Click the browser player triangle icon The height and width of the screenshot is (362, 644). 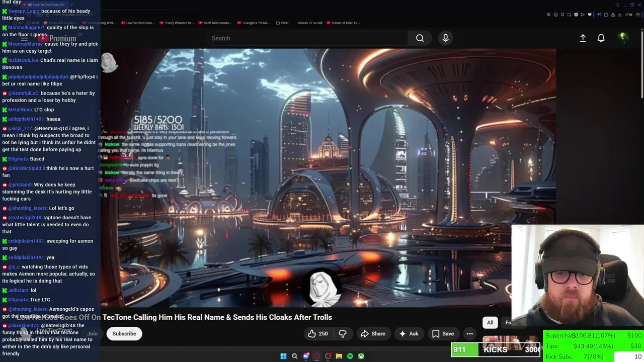583,15
